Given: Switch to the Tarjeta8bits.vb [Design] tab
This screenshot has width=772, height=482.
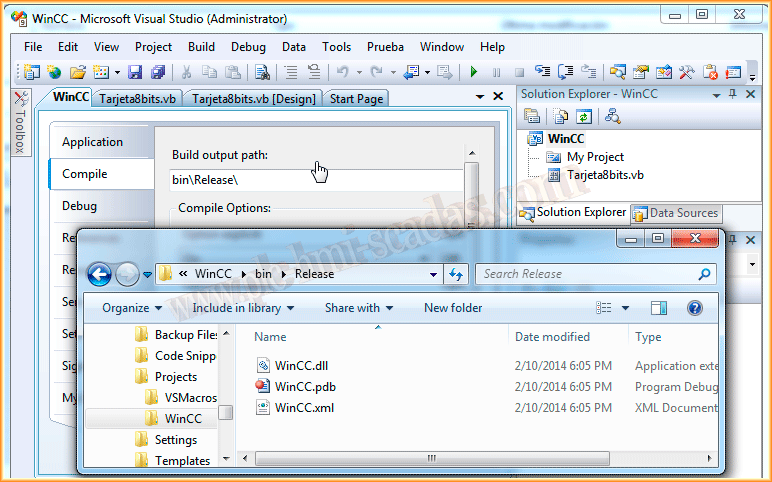Looking at the screenshot, I should pos(253,98).
